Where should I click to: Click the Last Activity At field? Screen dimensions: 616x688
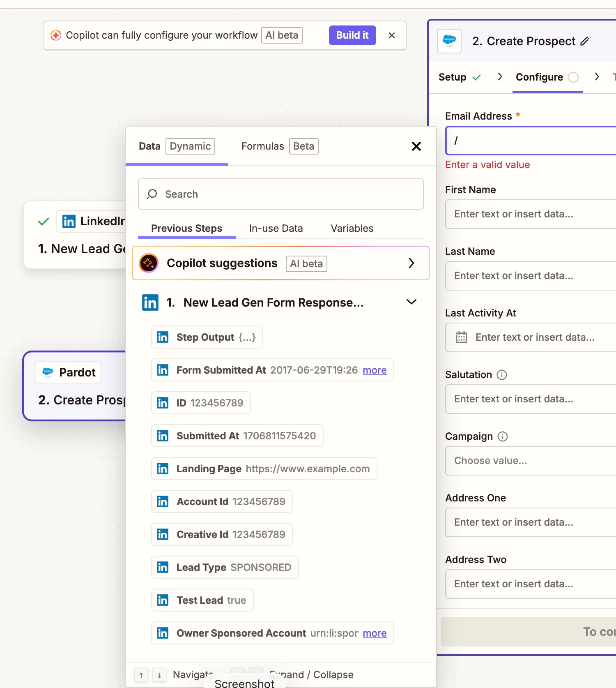(x=531, y=337)
